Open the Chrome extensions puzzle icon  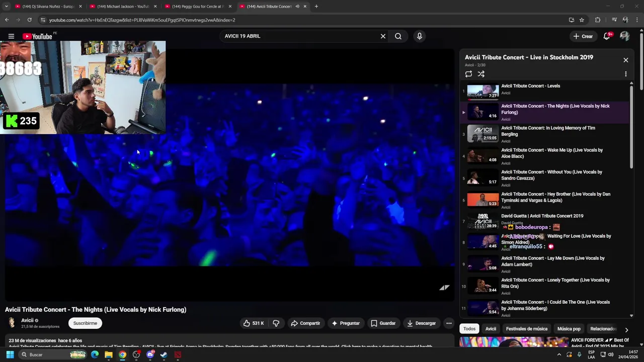click(598, 20)
